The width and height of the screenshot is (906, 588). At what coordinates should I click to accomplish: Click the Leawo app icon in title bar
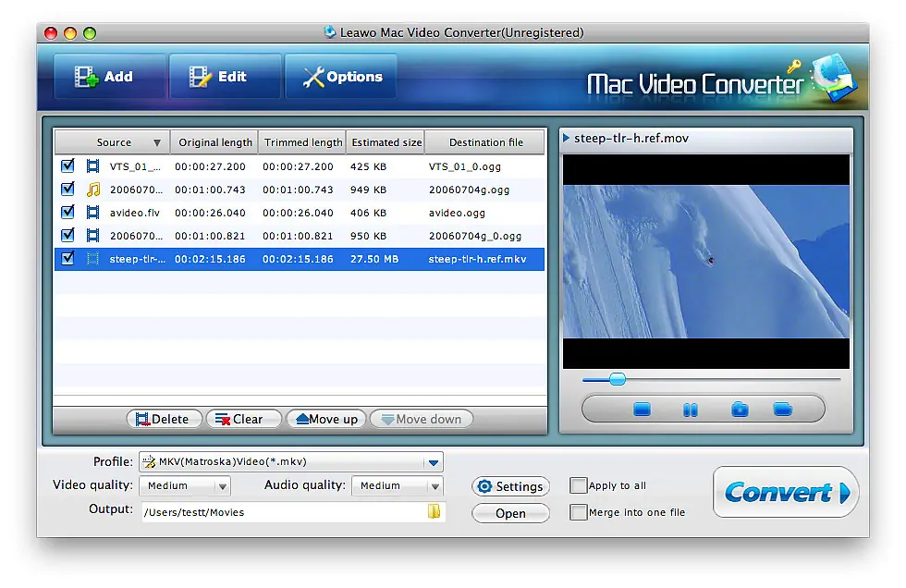tap(330, 31)
